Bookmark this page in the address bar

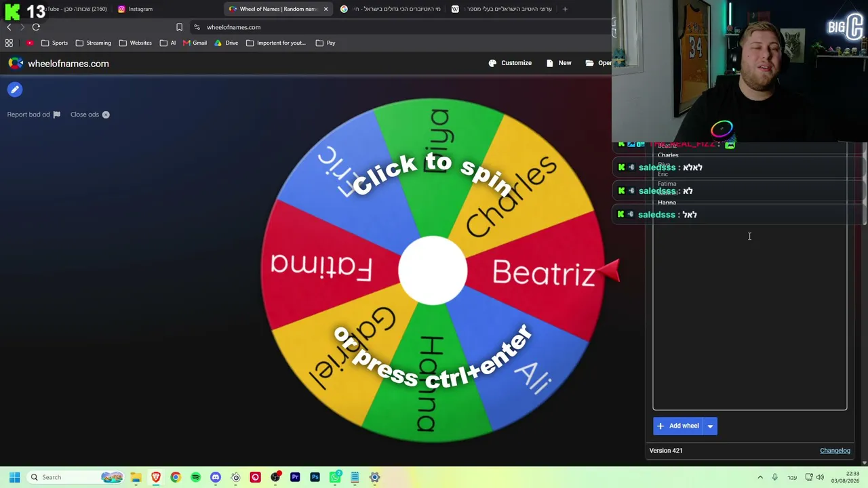click(179, 27)
